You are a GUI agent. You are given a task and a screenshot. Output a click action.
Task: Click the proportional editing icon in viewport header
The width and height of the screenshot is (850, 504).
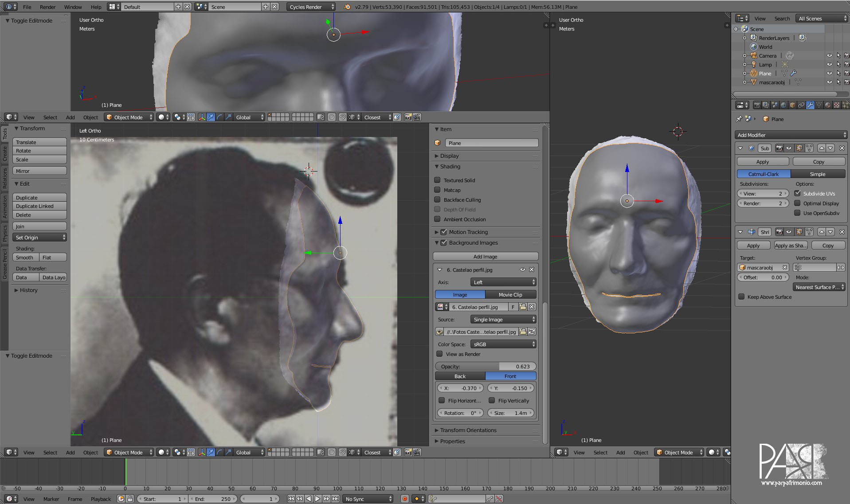(331, 117)
